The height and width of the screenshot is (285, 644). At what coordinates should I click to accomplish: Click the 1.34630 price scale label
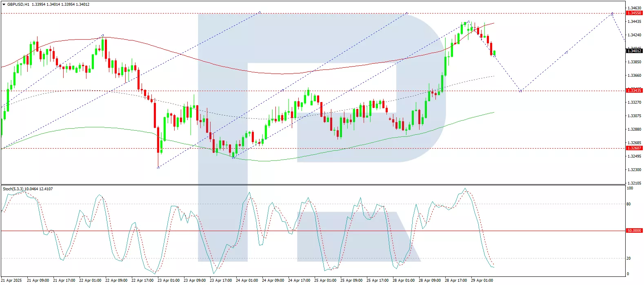tap(634, 8)
